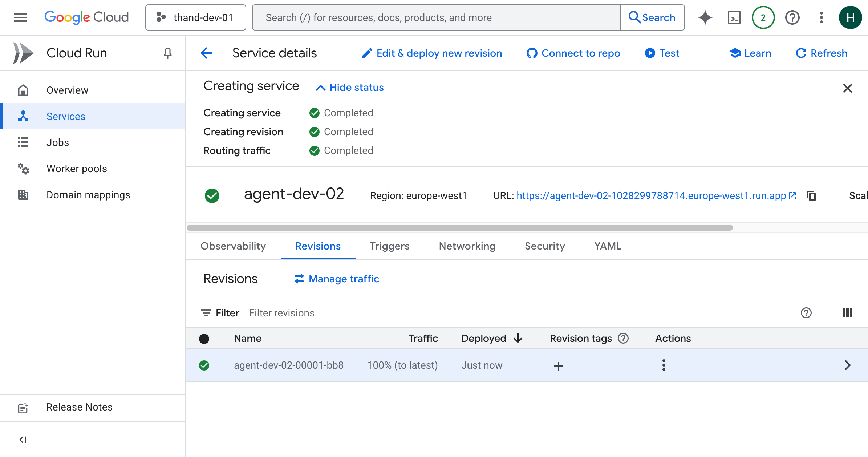Expand revision details chevron arrow
Viewport: 868px width, 457px height.
click(x=847, y=365)
